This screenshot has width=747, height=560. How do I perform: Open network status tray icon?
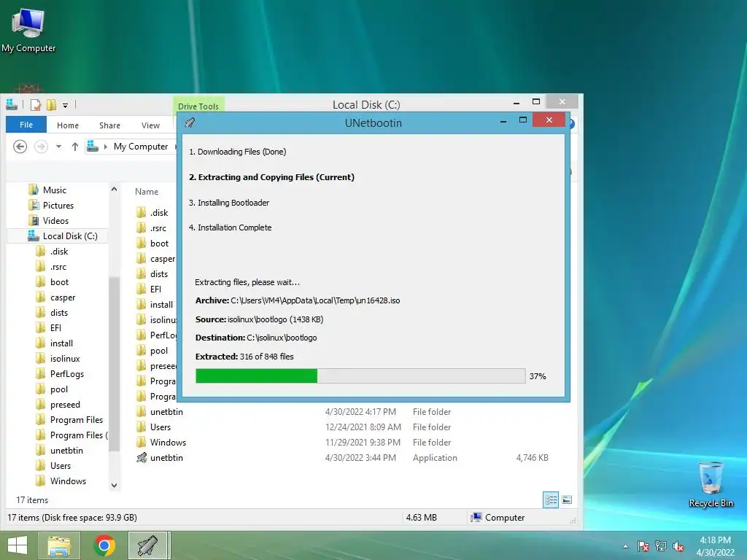661,546
